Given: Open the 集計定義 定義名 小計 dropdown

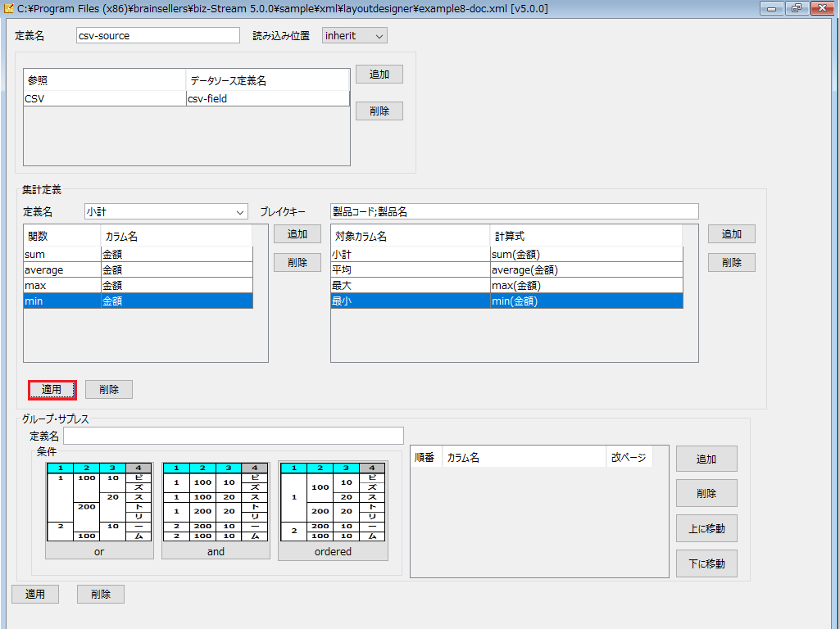Looking at the screenshot, I should click(x=166, y=211).
